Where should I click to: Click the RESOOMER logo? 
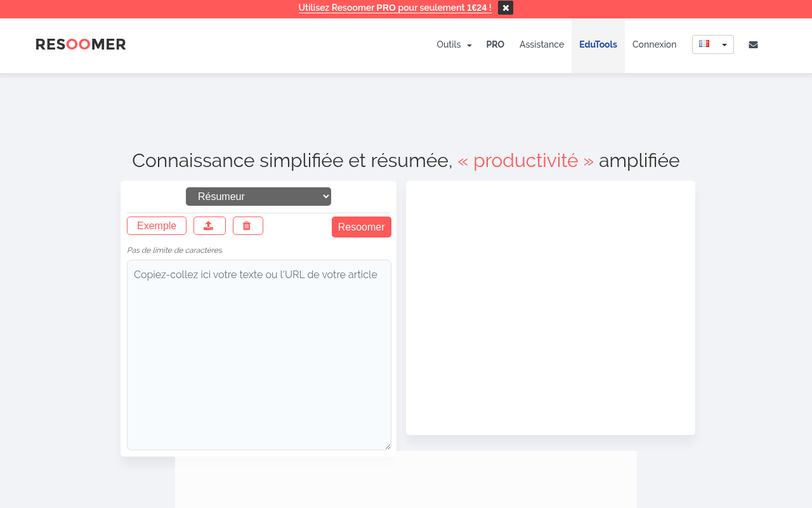[x=81, y=44]
